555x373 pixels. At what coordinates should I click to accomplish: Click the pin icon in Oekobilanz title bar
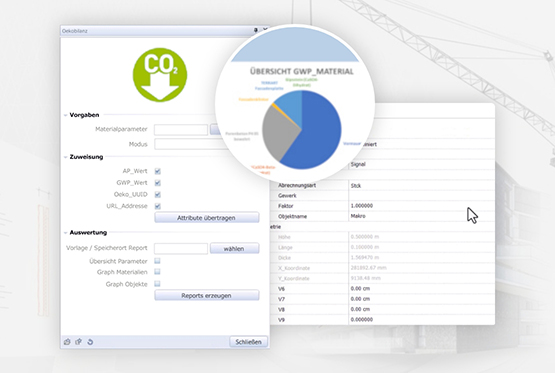click(x=256, y=30)
